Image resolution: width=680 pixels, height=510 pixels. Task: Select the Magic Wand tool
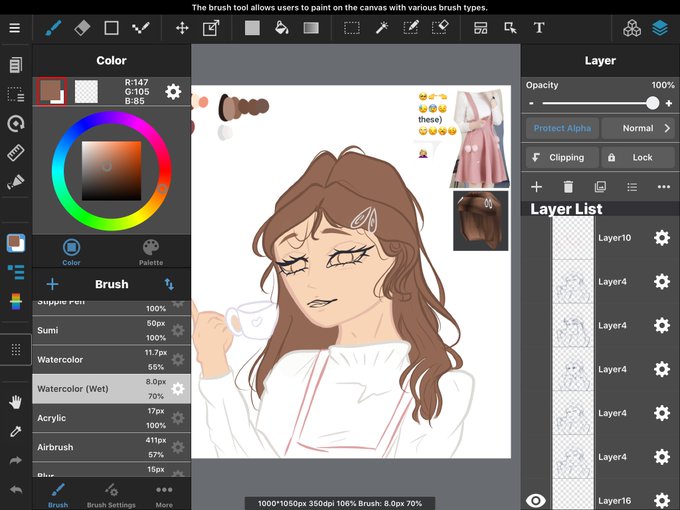[x=382, y=28]
